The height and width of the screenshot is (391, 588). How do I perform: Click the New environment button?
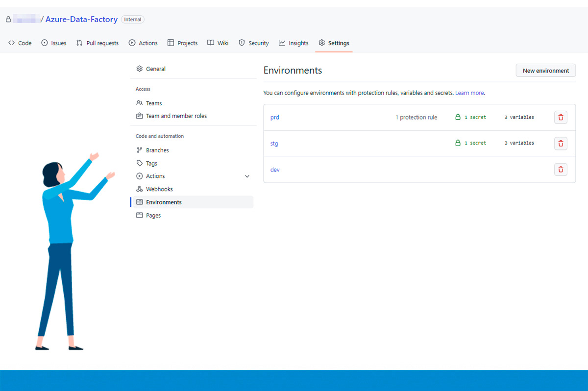(x=545, y=70)
